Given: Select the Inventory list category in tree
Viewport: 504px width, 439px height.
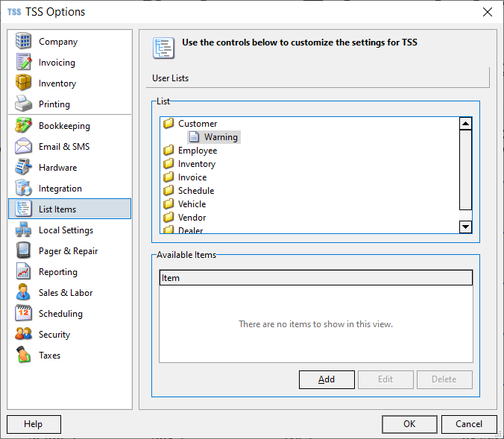Looking at the screenshot, I should click(x=197, y=164).
